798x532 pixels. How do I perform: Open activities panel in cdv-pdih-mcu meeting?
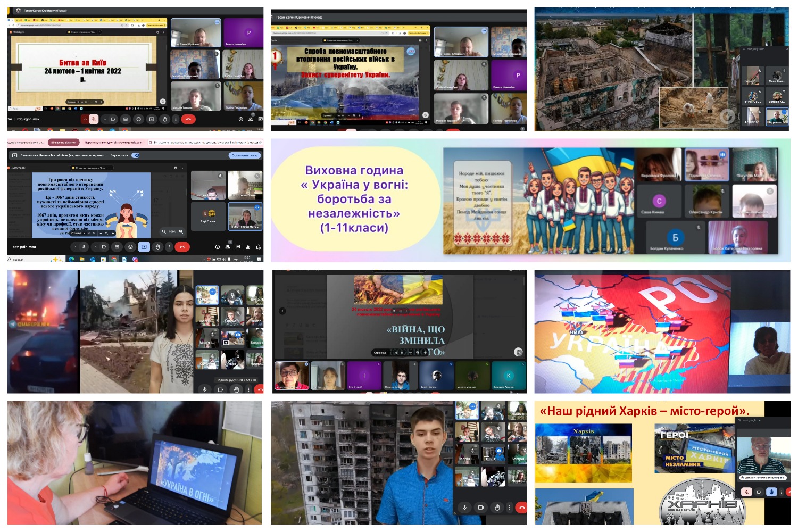[x=248, y=247]
